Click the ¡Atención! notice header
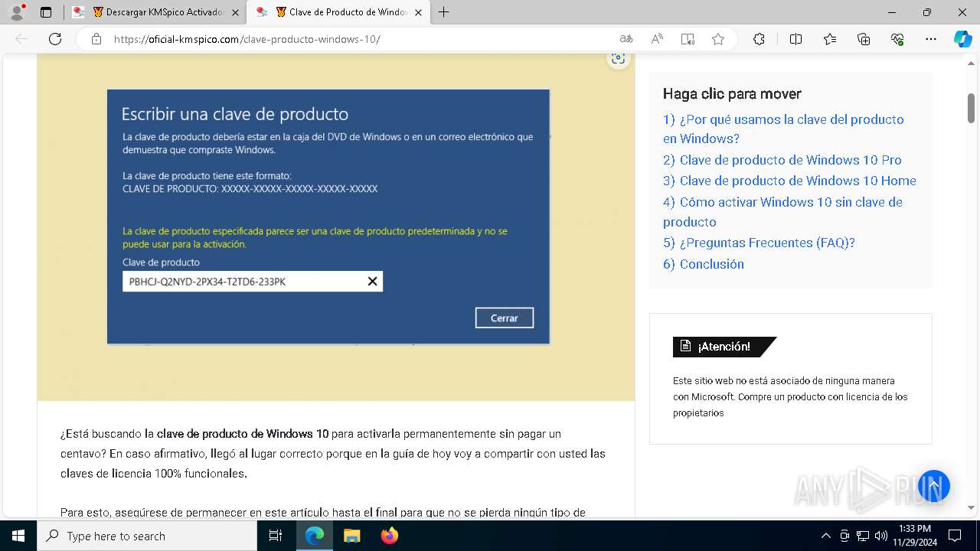 [x=724, y=347]
